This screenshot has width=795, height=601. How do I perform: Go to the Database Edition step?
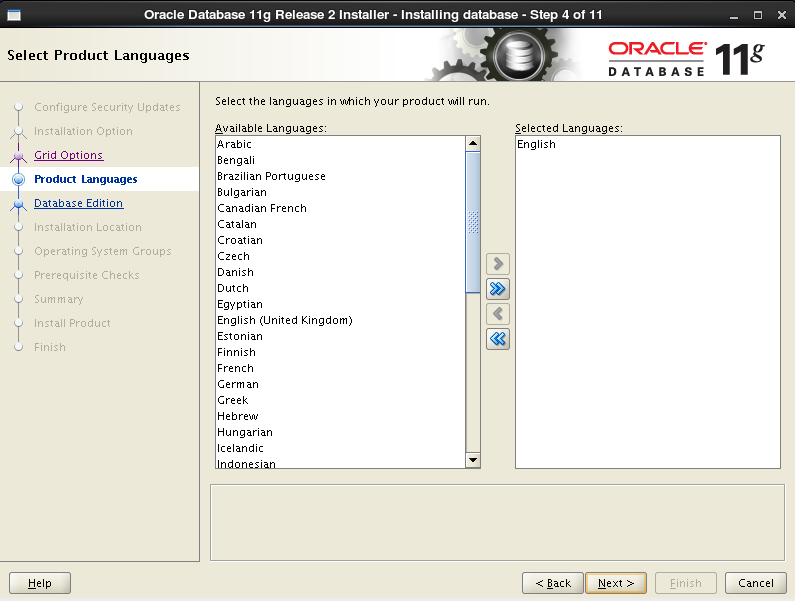79,203
